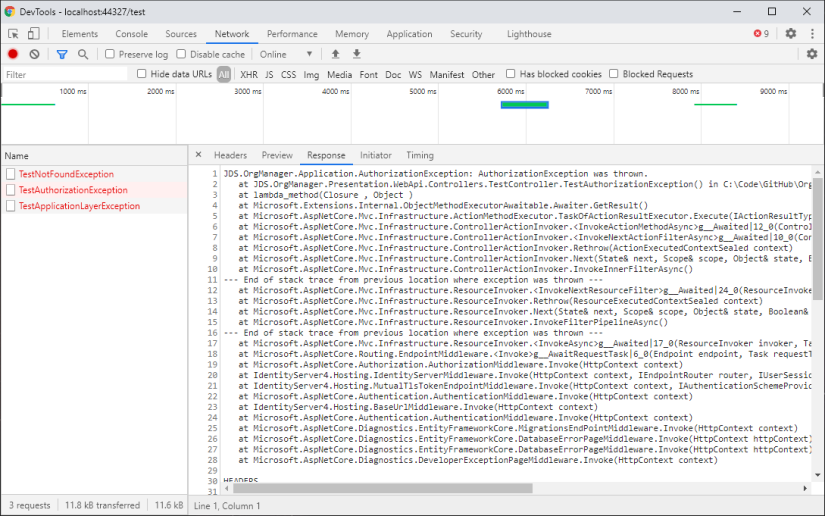
Task: Check Hide data URLs
Action: click(142, 74)
